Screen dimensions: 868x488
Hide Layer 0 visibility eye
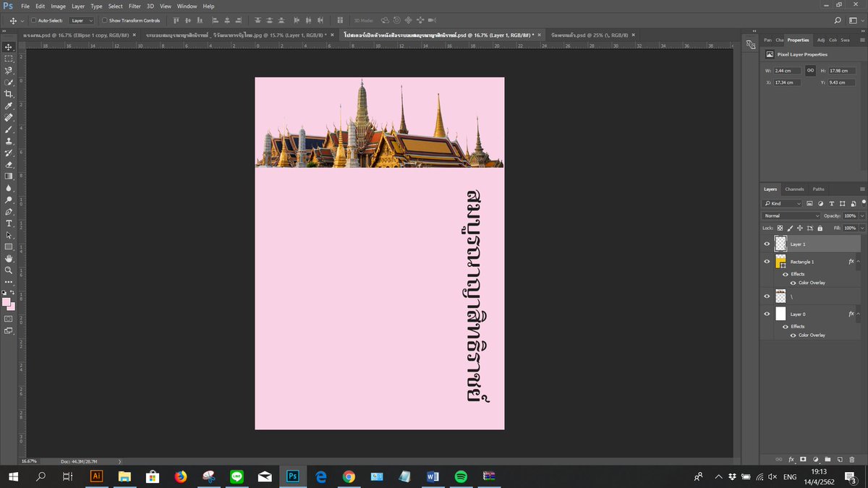tap(767, 314)
